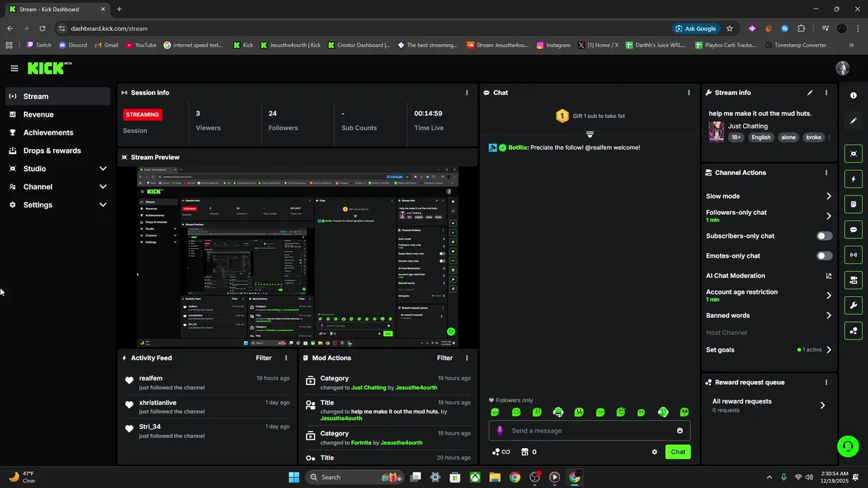Open the Twitch bookmark

tap(39, 45)
